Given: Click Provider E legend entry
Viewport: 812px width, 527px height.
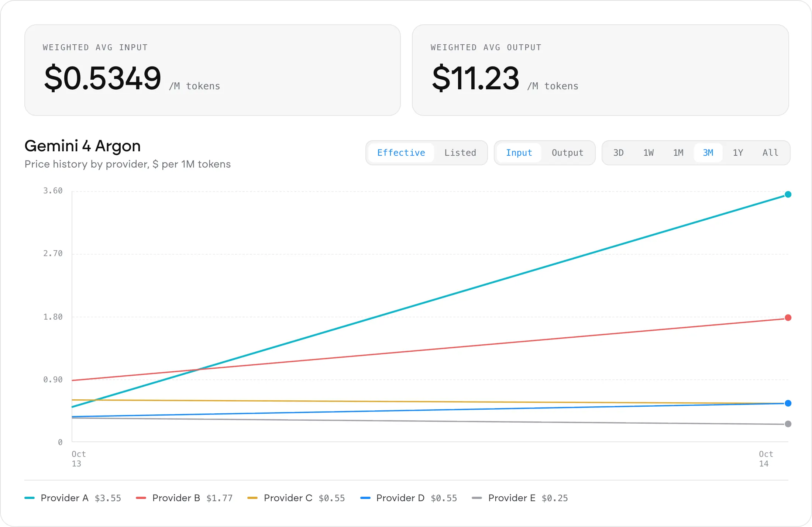Looking at the screenshot, I should coord(520,498).
